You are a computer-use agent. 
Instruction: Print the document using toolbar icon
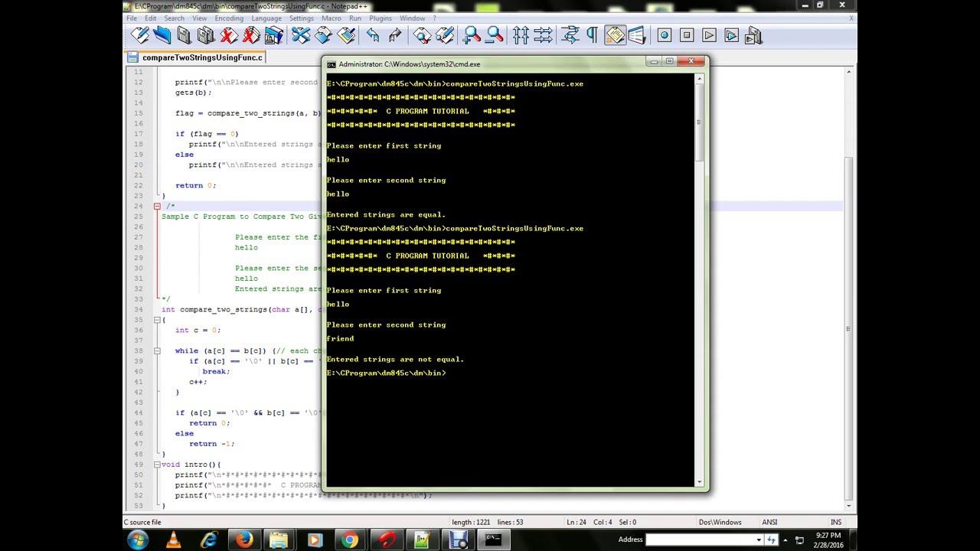pos(273,35)
